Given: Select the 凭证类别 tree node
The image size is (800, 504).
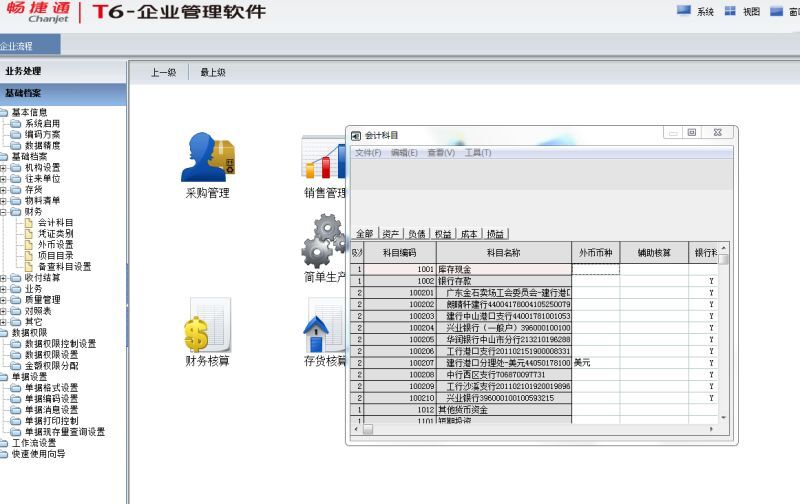Looking at the screenshot, I should (x=55, y=234).
